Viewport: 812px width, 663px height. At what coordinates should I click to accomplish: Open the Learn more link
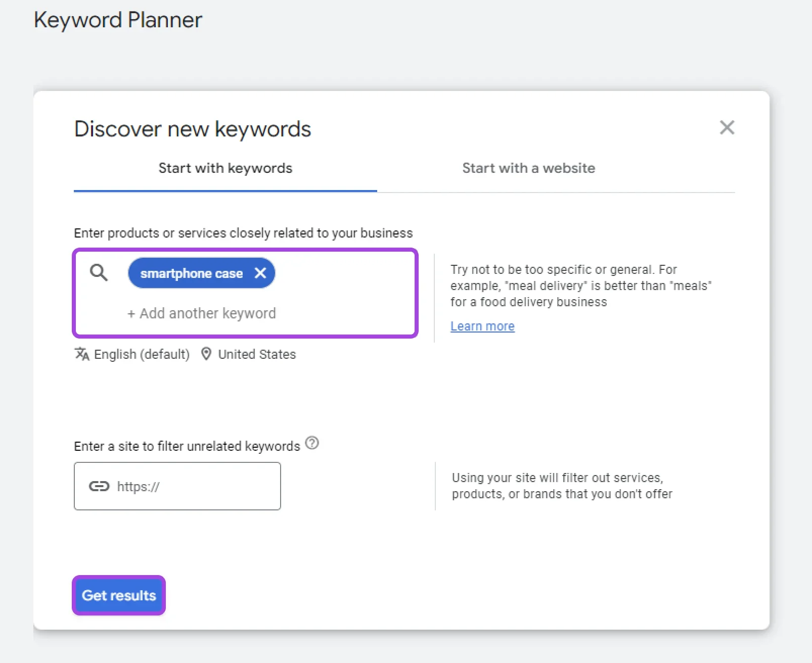click(482, 326)
